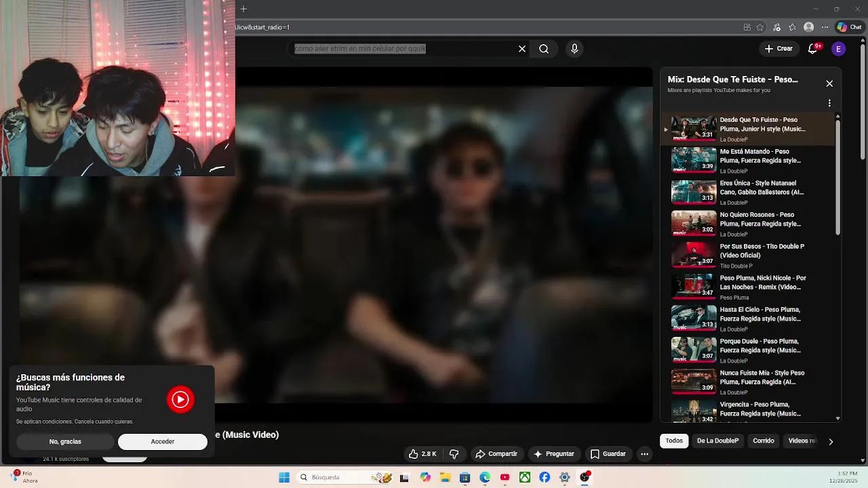Open the Edge profile avatar icon
868x488 pixels.
point(808,27)
